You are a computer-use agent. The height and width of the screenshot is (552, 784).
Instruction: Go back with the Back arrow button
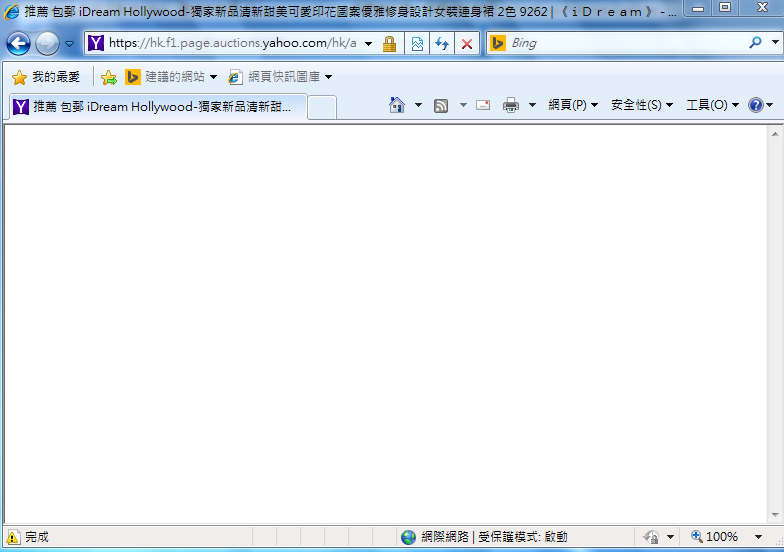coord(18,44)
